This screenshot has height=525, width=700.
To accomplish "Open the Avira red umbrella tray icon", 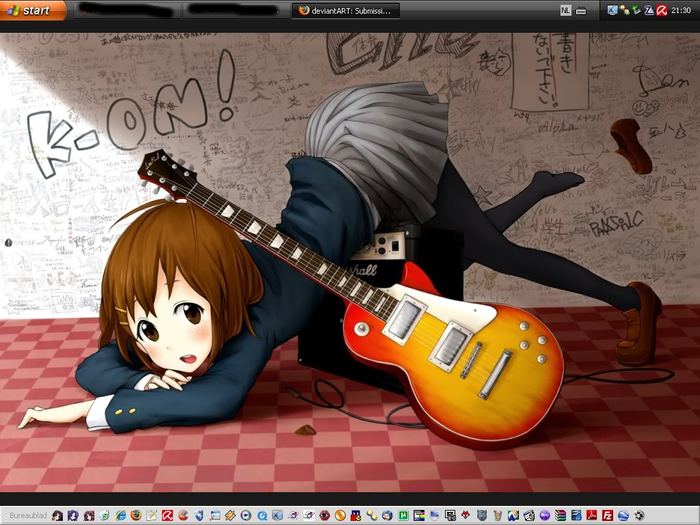I will click(662, 10).
